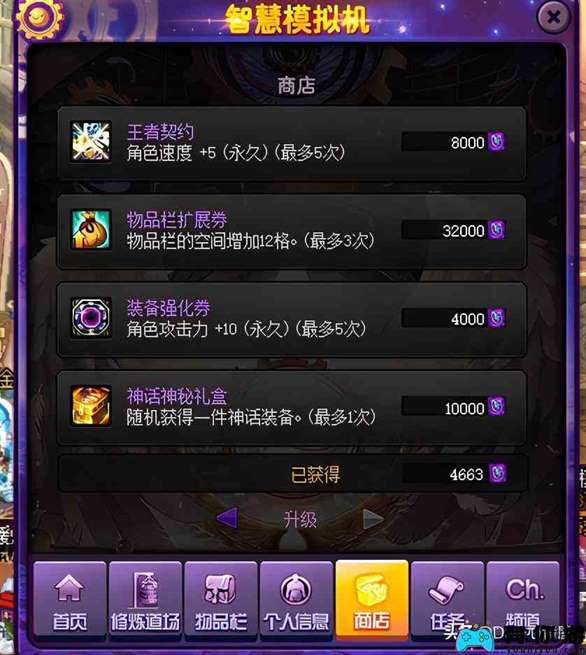
Task: Click the 王者契约 item icon
Action: tap(91, 141)
